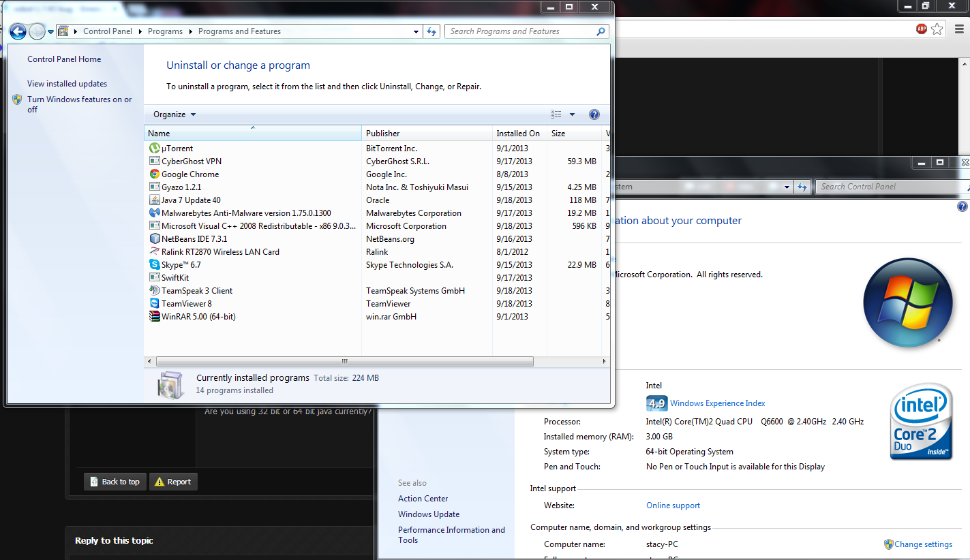Open the Windows Update link

pyautogui.click(x=429, y=514)
